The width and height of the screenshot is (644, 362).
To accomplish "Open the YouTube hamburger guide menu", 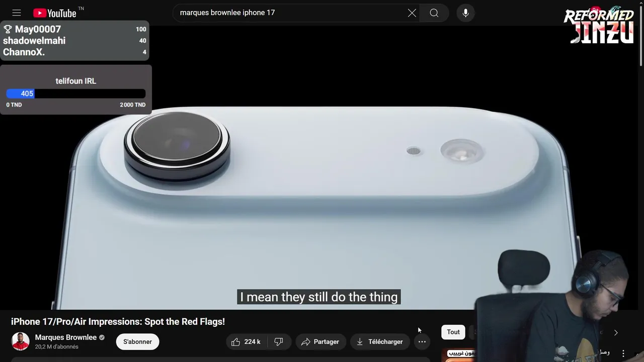I will 17,13.
